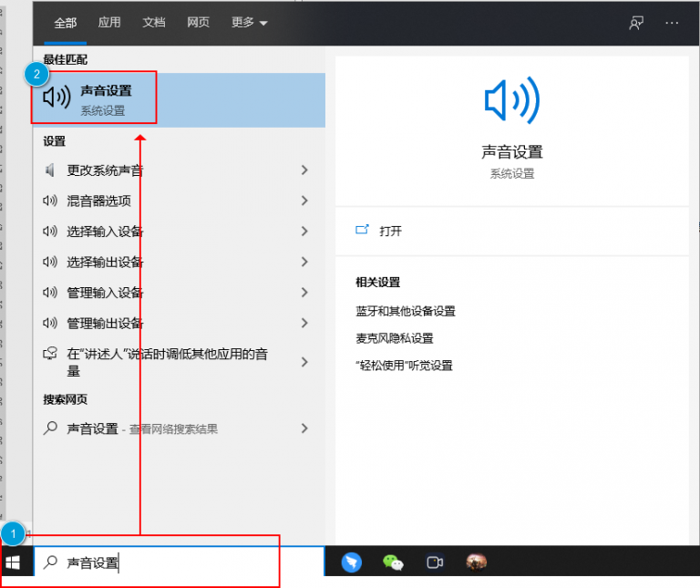Image resolution: width=700 pixels, height=588 pixels.
Task: Click the Narrator icon beside 在"讲述人"说话时调低
Action: (x=50, y=354)
